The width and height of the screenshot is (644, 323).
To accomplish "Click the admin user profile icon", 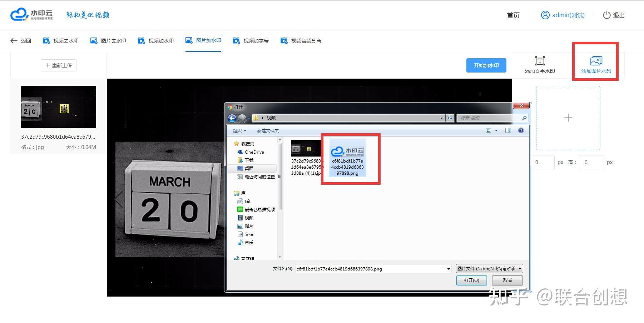I will [x=545, y=15].
